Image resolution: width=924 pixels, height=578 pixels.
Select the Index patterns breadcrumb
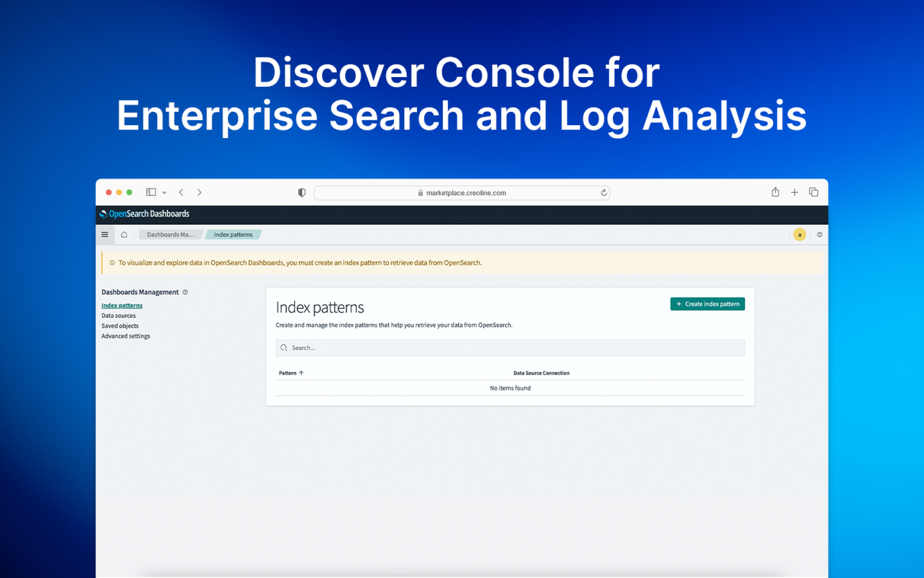coord(233,234)
